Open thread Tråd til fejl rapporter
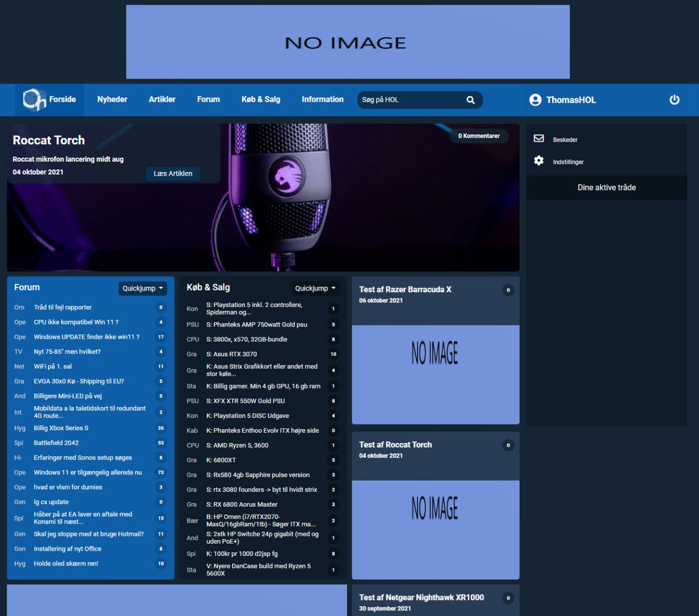The image size is (699, 616). coord(63,307)
